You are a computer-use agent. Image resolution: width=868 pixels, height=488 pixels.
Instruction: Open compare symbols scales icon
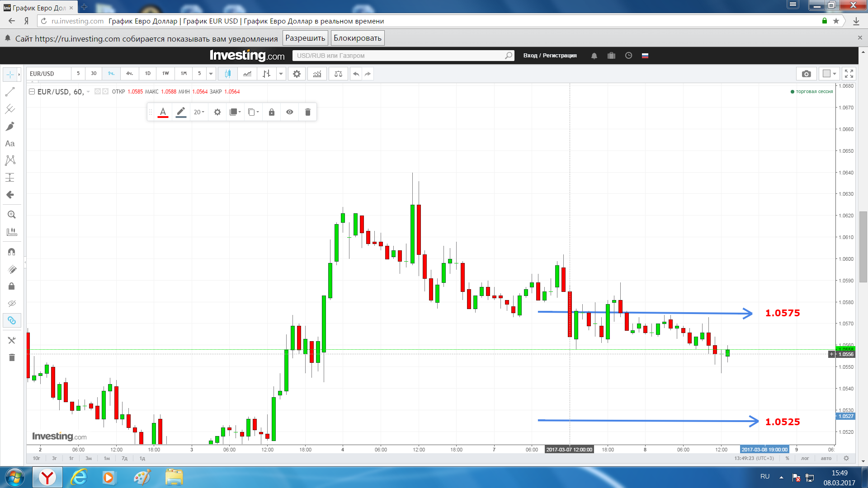tap(338, 74)
